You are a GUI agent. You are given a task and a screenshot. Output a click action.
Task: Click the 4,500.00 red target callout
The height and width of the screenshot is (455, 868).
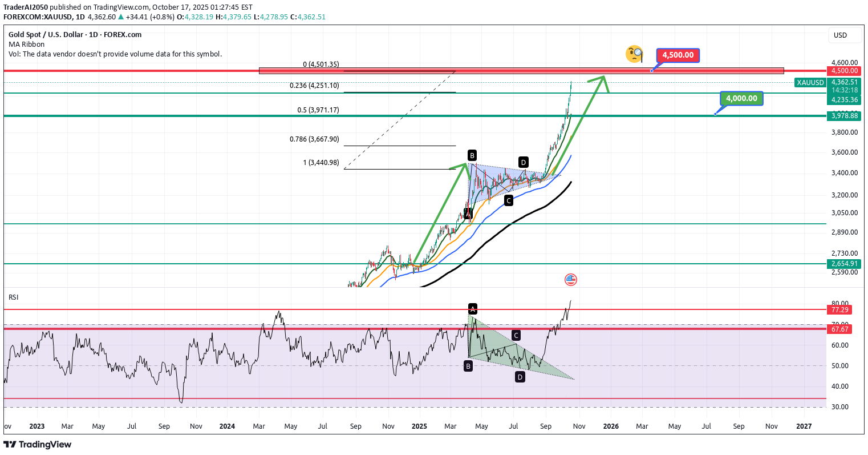click(x=678, y=55)
